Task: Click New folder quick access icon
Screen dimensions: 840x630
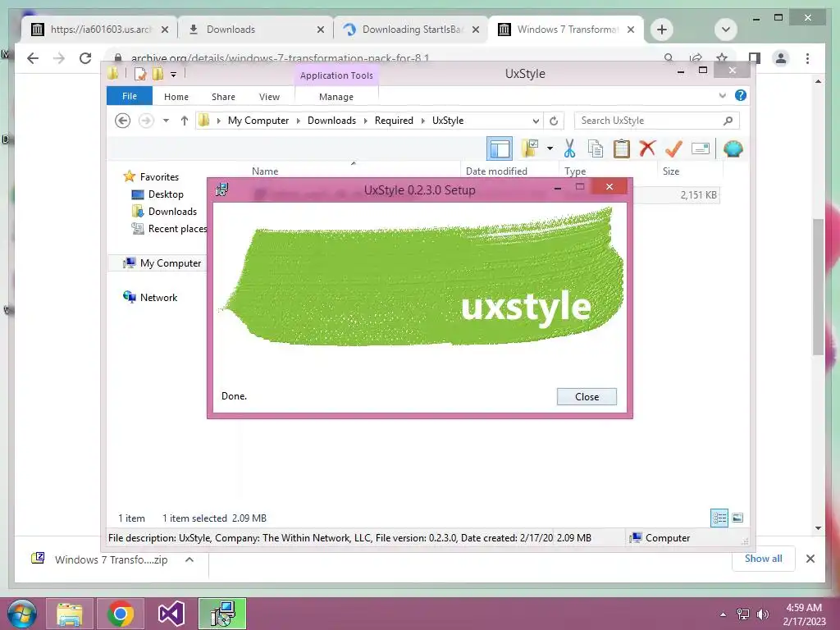Action: pyautogui.click(x=158, y=74)
